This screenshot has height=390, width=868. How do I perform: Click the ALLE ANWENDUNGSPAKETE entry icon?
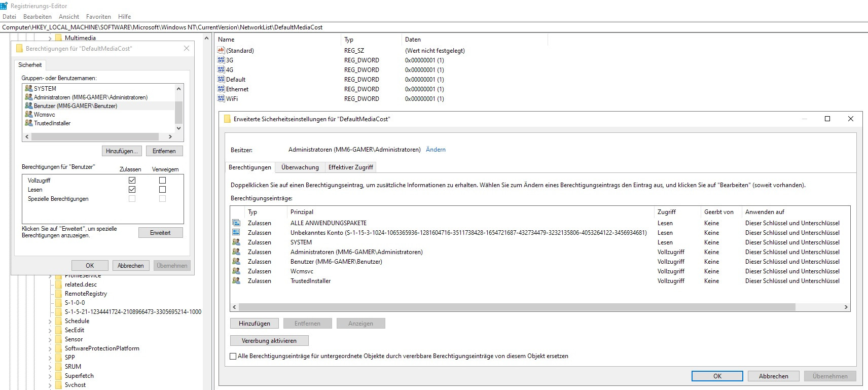tap(236, 223)
